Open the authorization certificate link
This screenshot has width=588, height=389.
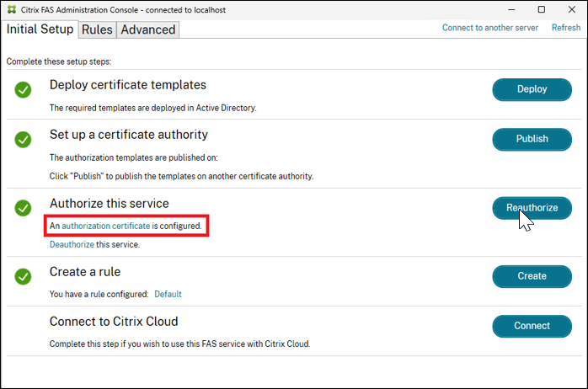(106, 226)
